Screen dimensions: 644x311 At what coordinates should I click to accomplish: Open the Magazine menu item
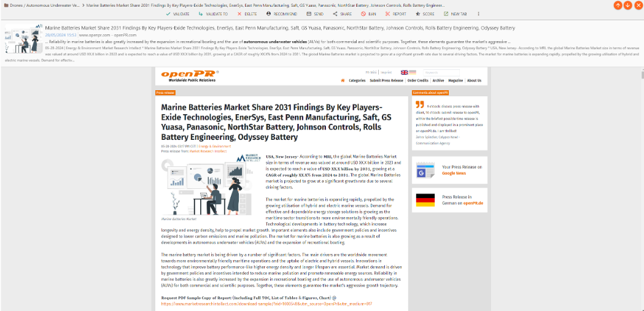click(456, 80)
